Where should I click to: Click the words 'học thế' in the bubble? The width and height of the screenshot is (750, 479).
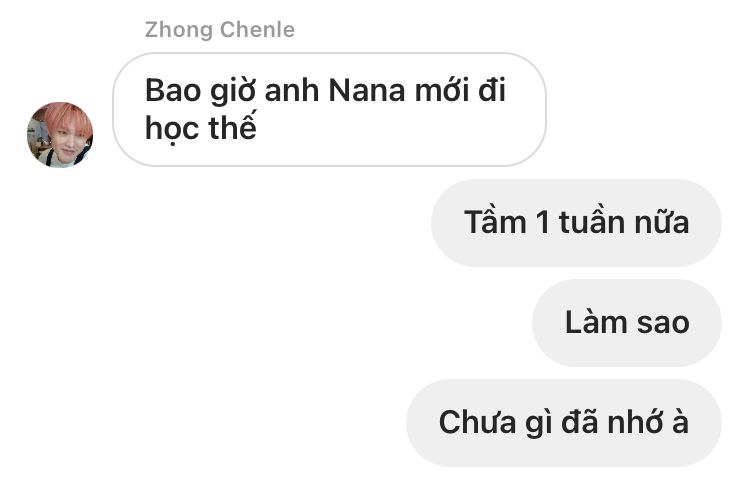(201, 128)
